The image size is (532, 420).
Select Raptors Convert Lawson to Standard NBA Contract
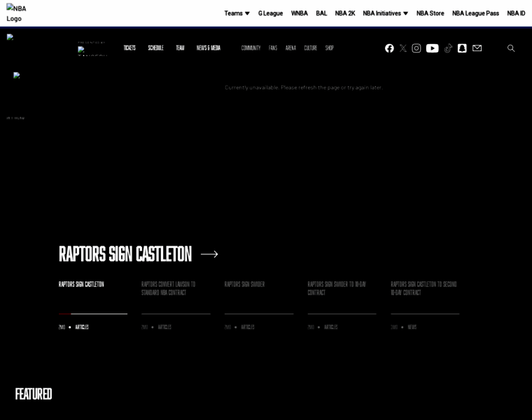point(168,288)
